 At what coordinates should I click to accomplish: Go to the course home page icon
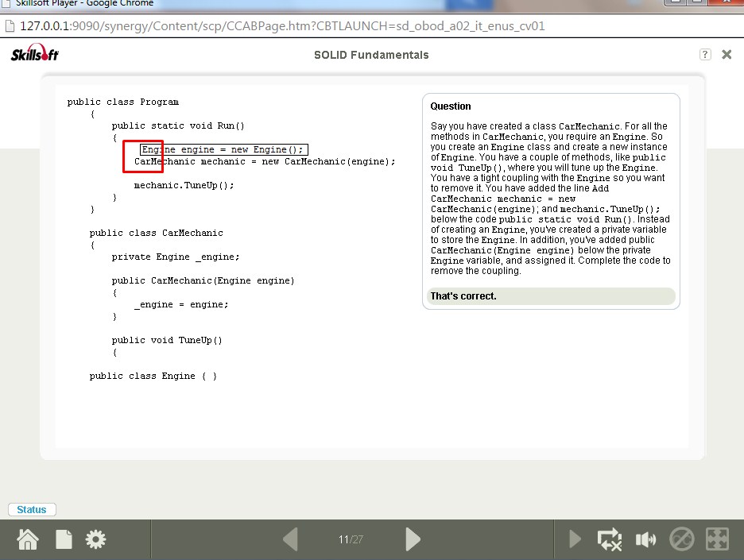[28, 539]
